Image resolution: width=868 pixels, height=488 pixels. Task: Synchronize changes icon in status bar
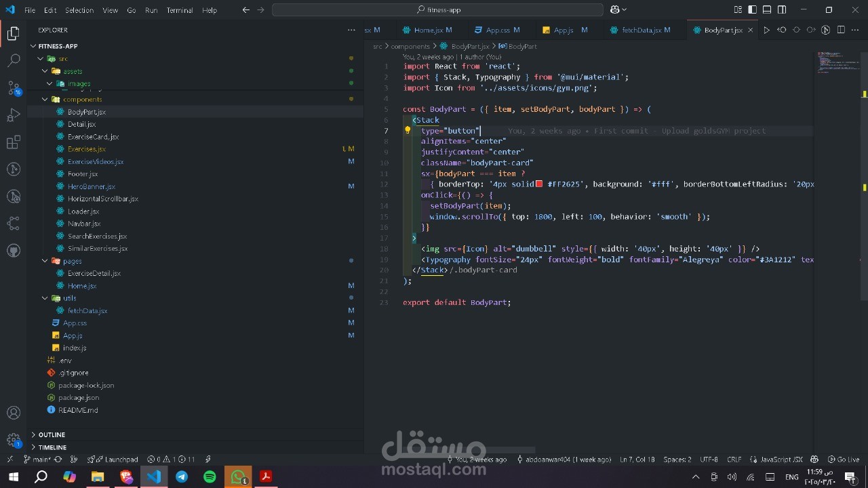58,460
